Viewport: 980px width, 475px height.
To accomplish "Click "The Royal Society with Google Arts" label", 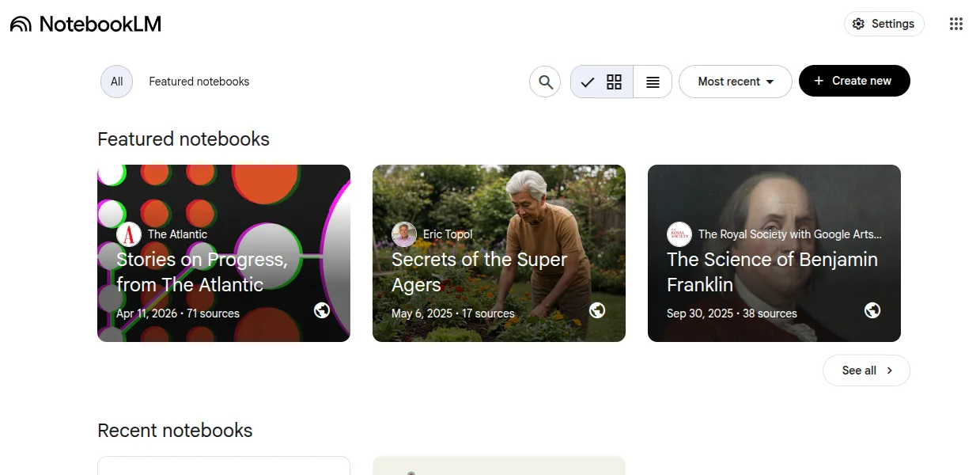I will [x=789, y=234].
